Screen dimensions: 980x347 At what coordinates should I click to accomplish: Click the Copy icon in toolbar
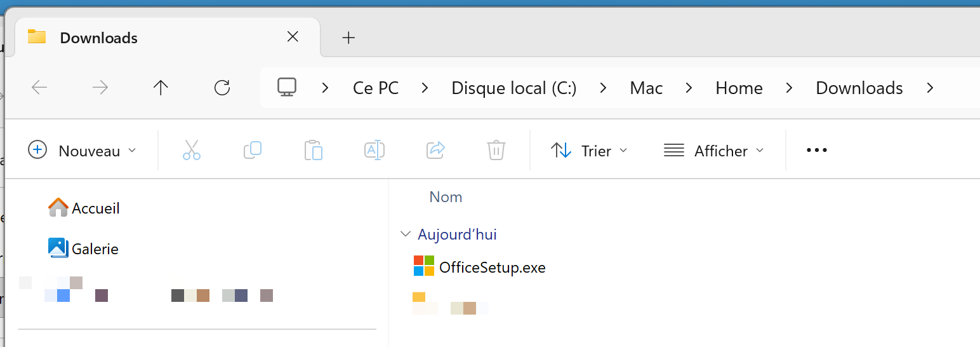[253, 151]
